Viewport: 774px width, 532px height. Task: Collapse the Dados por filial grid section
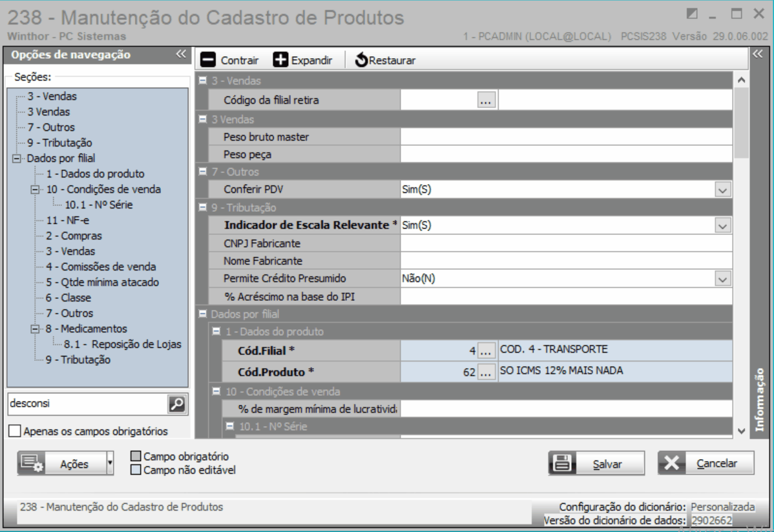pos(202,313)
